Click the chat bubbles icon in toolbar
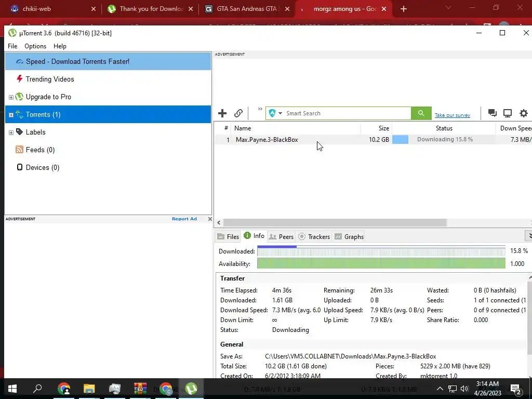532x399 pixels. pyautogui.click(x=493, y=113)
